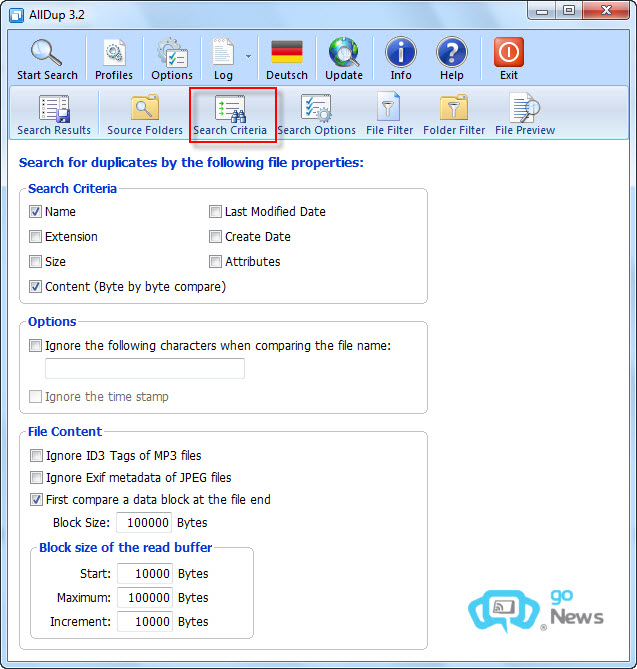Image resolution: width=637 pixels, height=669 pixels.
Task: Enable the Attributes checkbox
Action: [x=215, y=262]
